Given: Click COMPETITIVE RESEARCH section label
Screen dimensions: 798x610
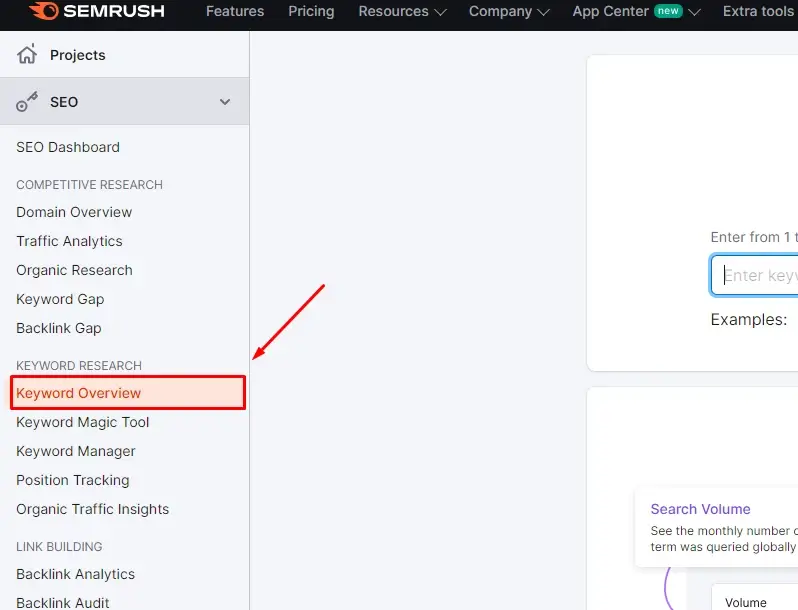Looking at the screenshot, I should tap(89, 184).
